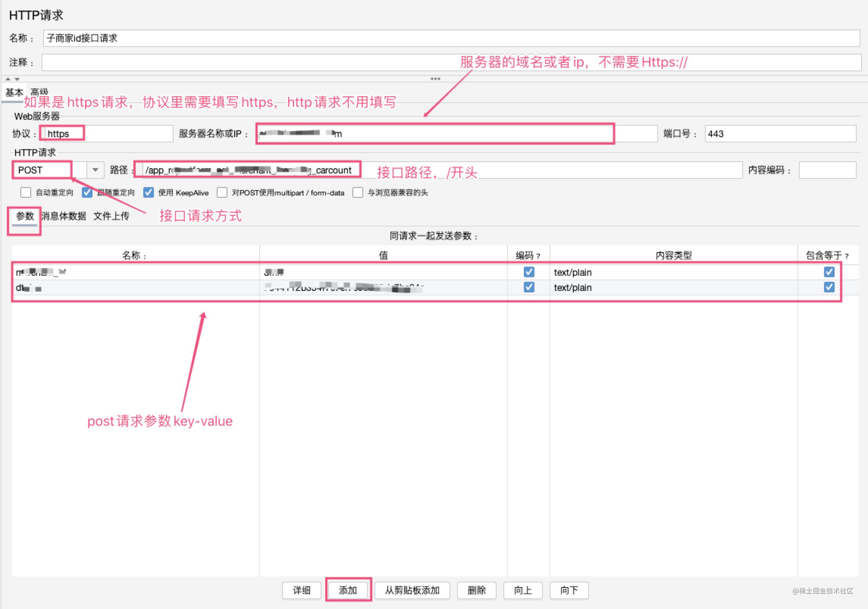Toggle 包含等于 checkbox in second parameter row

[829, 287]
